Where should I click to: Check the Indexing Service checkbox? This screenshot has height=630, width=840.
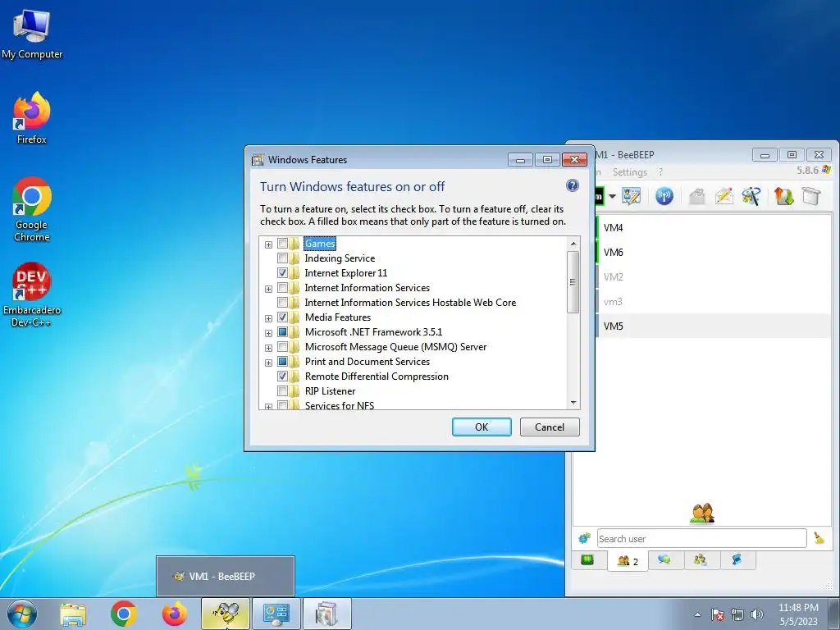coord(282,258)
